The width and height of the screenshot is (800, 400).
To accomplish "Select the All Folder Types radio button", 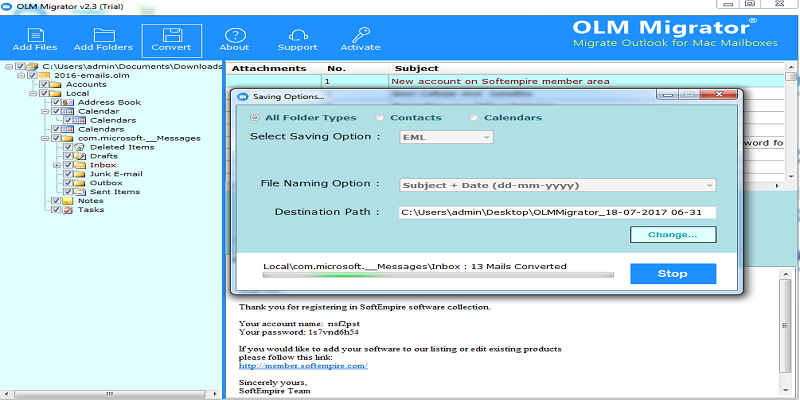I will (255, 118).
